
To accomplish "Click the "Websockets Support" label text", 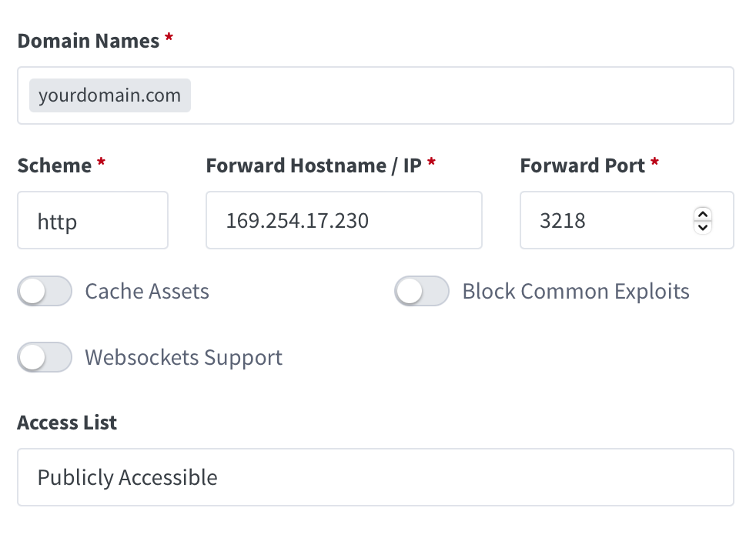I will click(x=183, y=358).
